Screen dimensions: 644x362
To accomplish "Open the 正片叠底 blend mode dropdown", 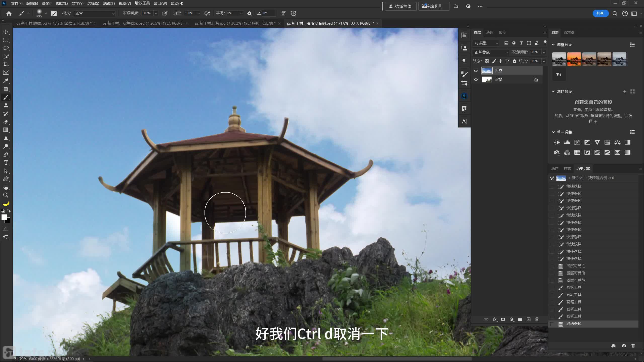I will [491, 52].
